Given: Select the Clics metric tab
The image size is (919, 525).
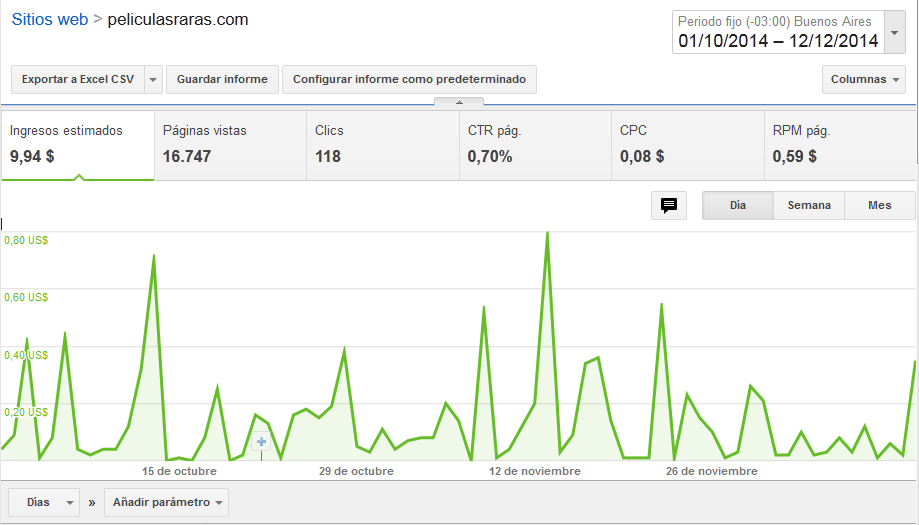Looking at the screenshot, I should 383,145.
